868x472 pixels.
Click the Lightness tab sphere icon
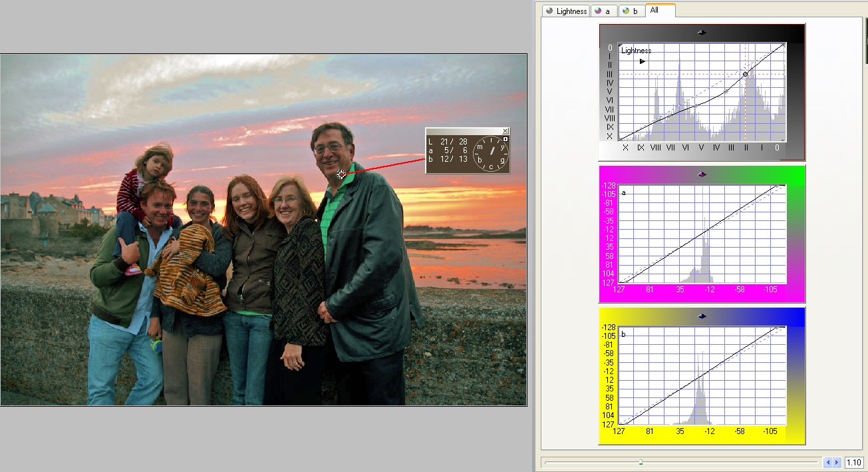click(x=549, y=11)
